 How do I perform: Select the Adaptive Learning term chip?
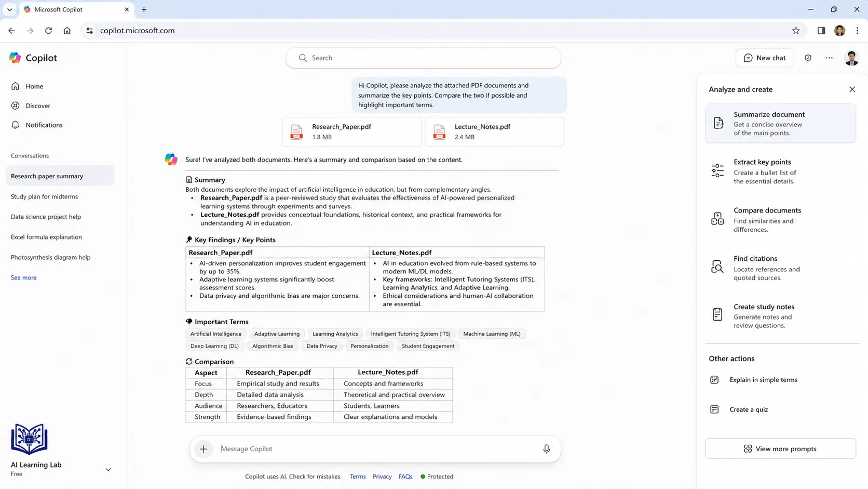pyautogui.click(x=277, y=334)
